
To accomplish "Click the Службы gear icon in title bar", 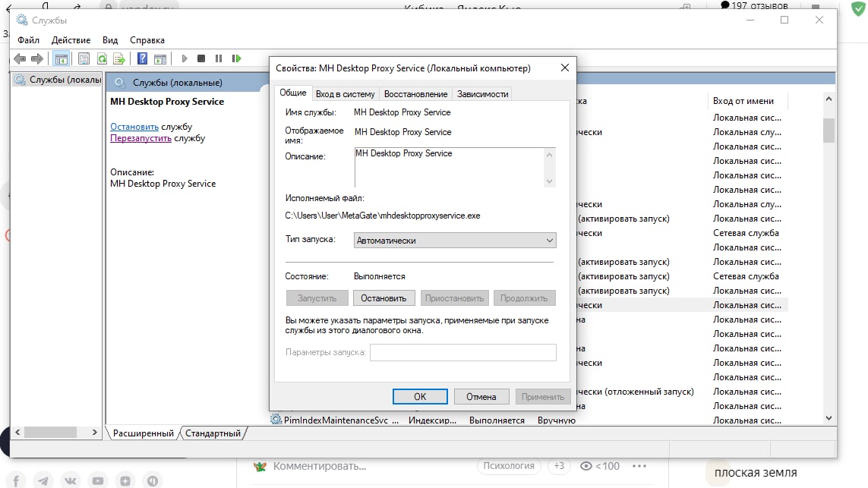I will 21,20.
